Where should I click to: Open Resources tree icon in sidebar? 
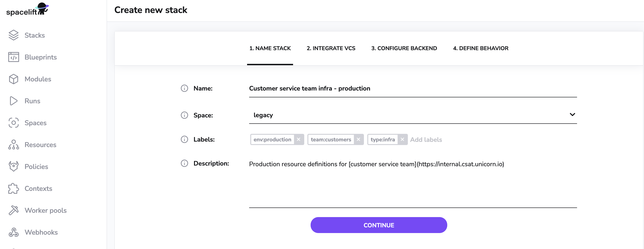pyautogui.click(x=13, y=145)
